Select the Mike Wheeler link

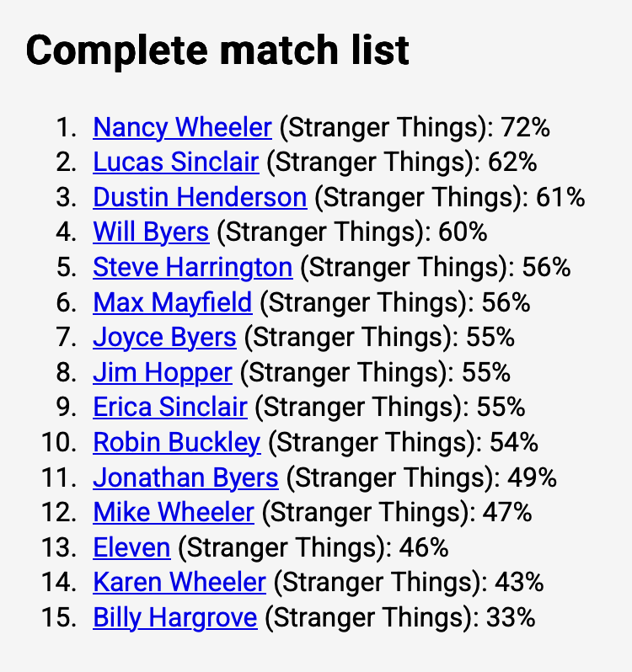174,512
